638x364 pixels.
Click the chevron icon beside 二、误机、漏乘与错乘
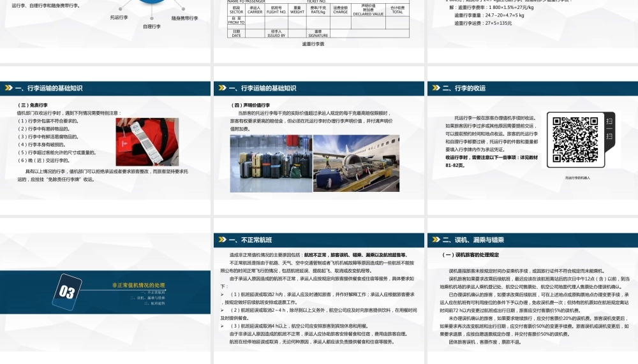point(436,240)
